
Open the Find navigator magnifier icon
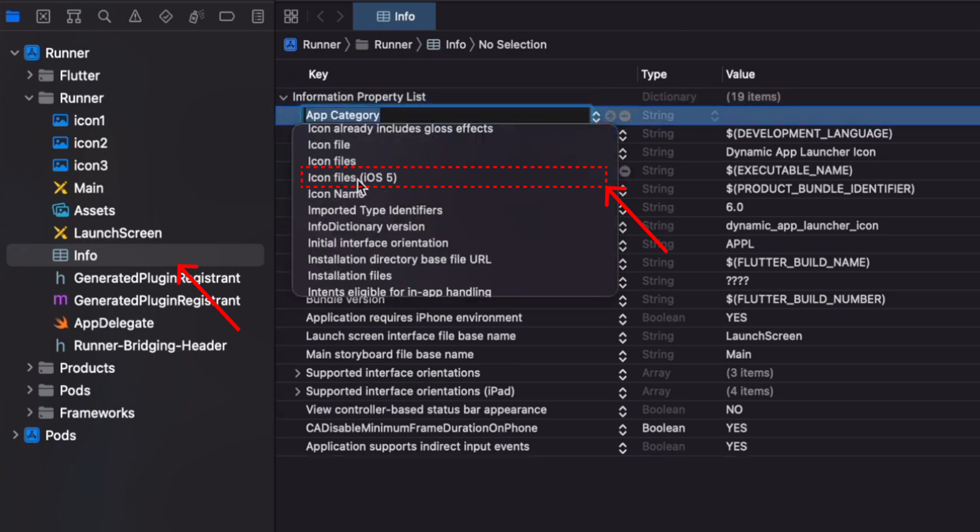point(104,17)
